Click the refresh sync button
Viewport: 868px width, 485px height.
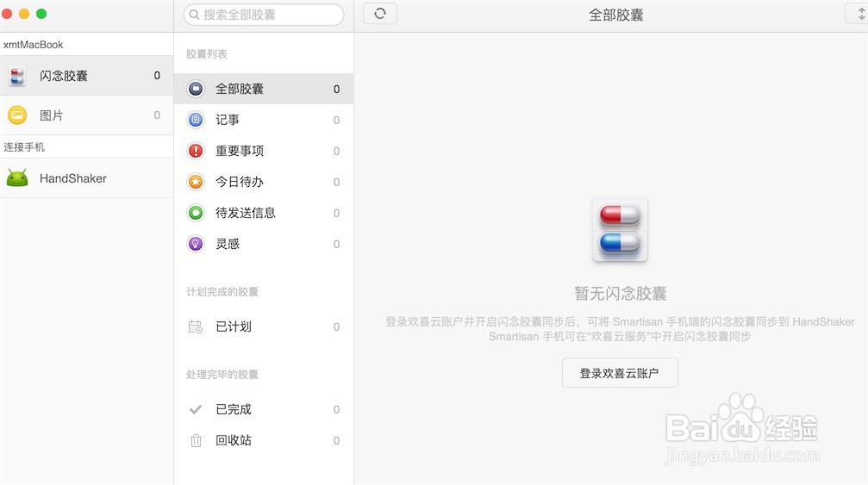tap(380, 14)
